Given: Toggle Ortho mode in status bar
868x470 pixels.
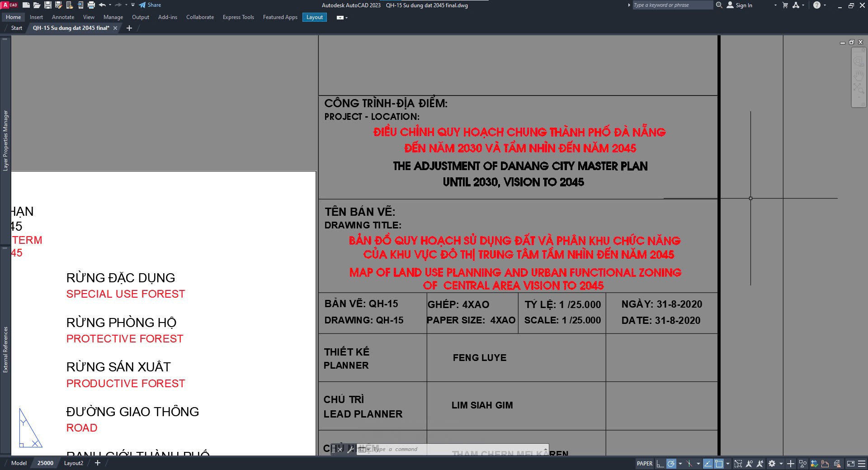Looking at the screenshot, I should 660,464.
